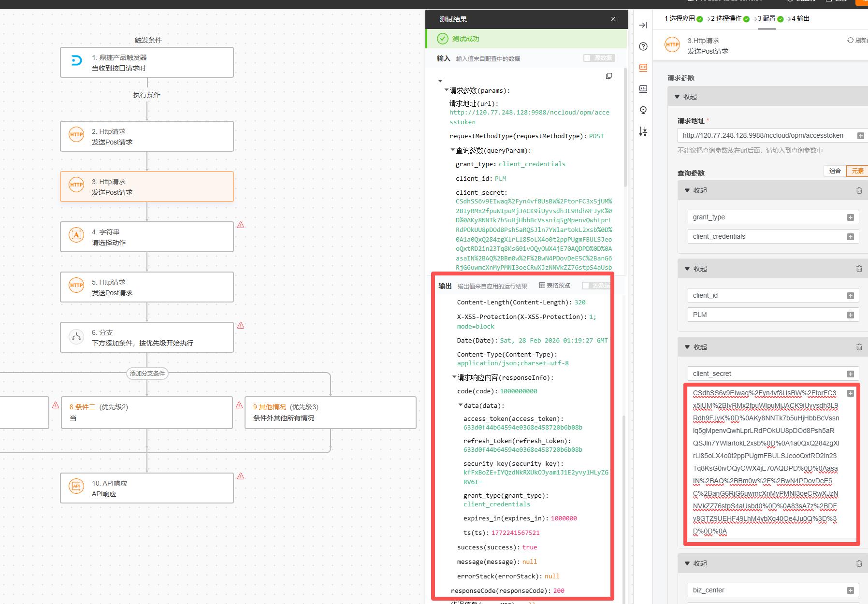Collapse the side panel with arrow icon
The image size is (868, 604).
pos(643,25)
